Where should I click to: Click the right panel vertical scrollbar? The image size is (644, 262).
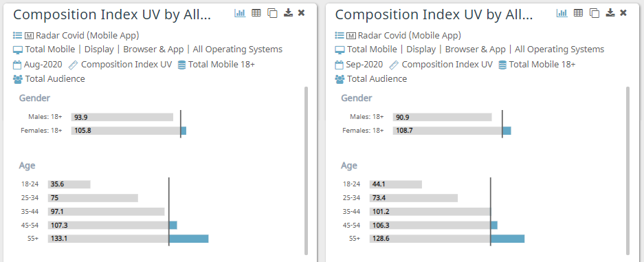[x=628, y=171]
